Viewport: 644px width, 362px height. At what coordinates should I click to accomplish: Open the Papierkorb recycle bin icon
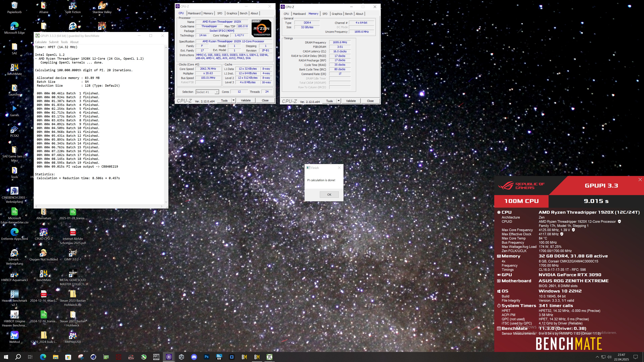(x=14, y=8)
